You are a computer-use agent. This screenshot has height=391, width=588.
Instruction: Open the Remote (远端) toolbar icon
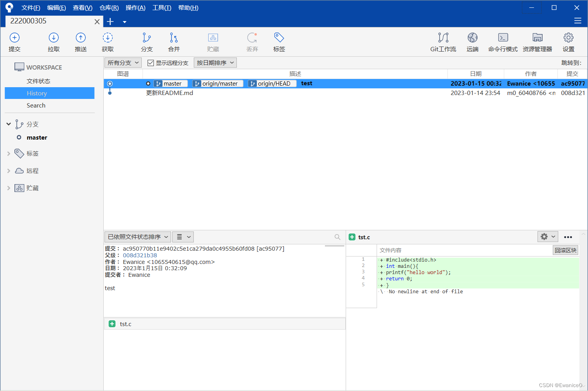[473, 42]
